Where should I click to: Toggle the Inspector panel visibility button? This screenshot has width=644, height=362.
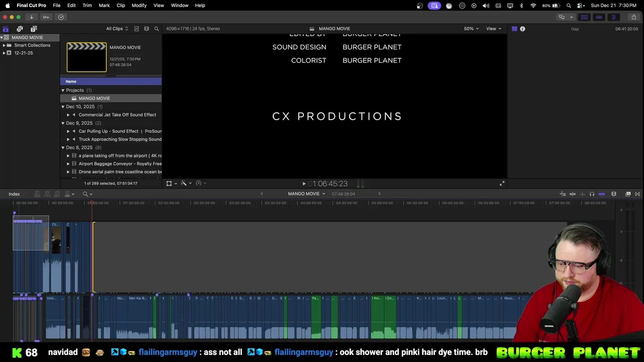[x=613, y=17]
